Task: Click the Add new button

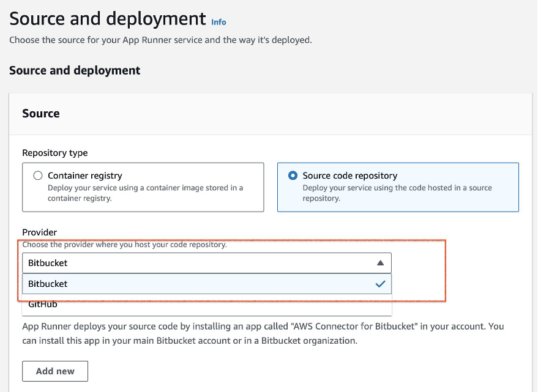Action: (x=54, y=371)
